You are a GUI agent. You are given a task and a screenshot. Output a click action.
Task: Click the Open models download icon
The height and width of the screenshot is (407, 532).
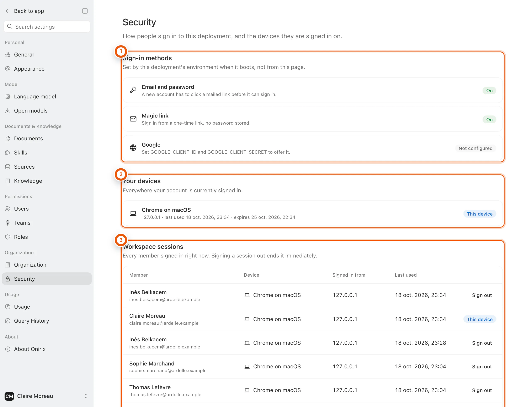click(x=8, y=111)
